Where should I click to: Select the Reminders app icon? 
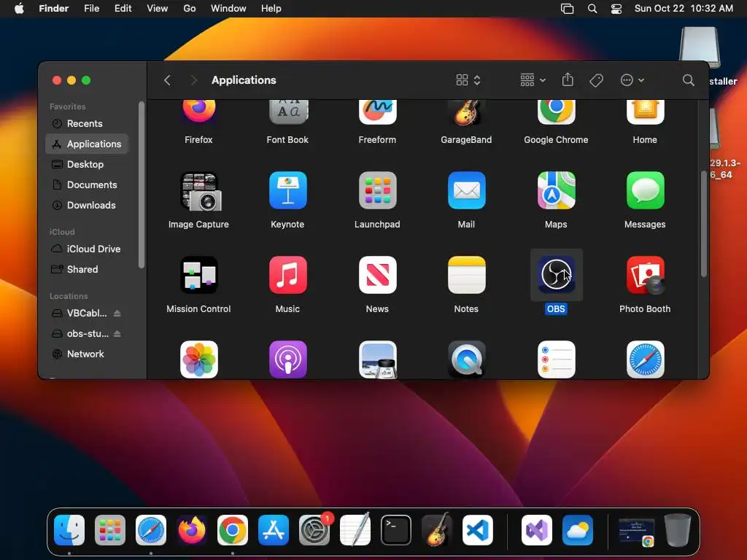pos(556,359)
